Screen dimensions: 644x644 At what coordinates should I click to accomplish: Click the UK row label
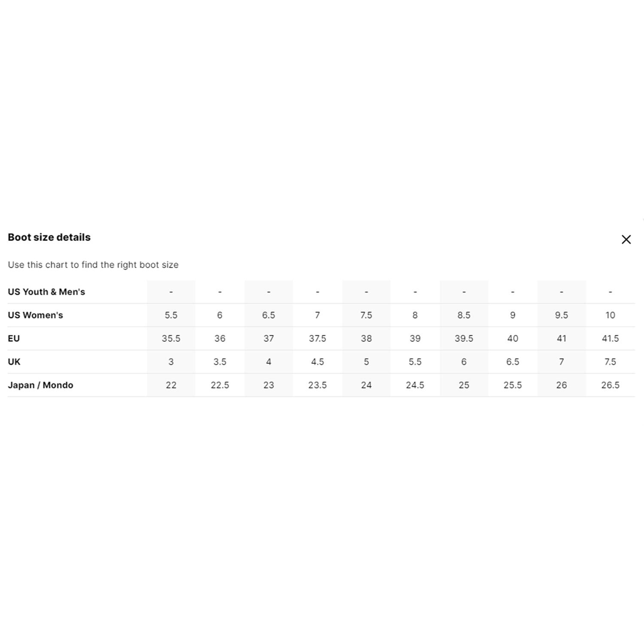(14, 361)
